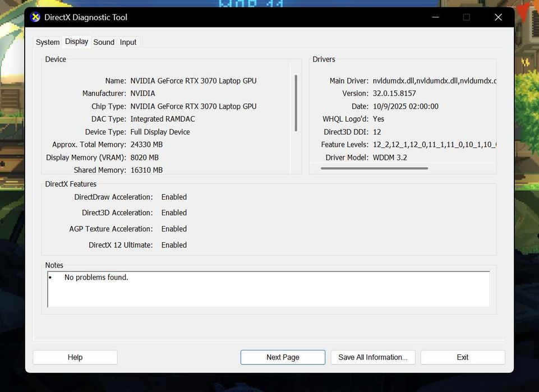
Task: Click the Feature Levels value 12_2,12_1
Action: pos(435,145)
